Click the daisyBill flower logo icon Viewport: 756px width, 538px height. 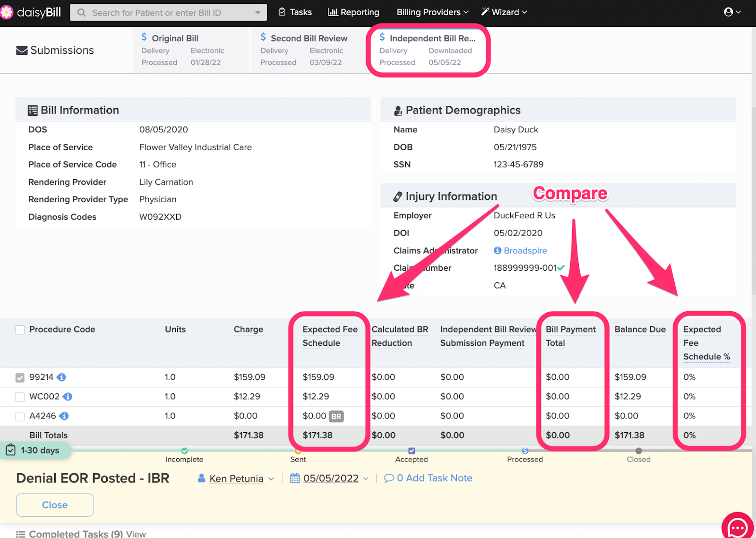[x=7, y=12]
